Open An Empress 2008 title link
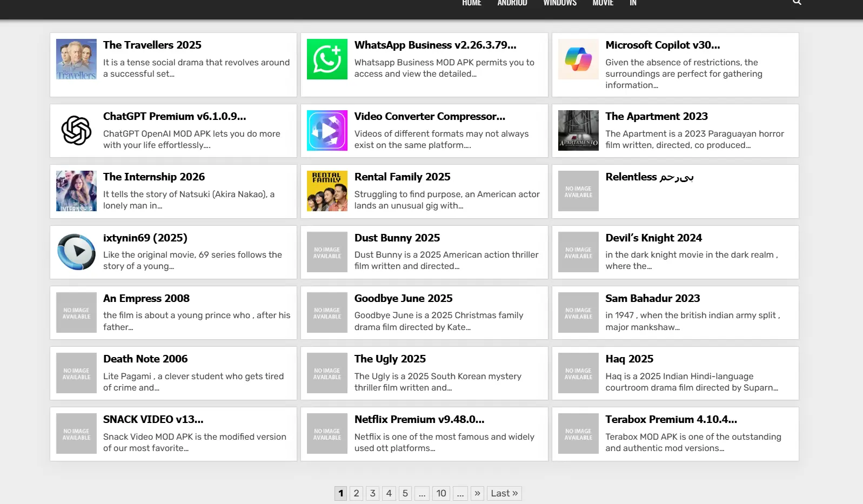The image size is (863, 504). coord(146,298)
